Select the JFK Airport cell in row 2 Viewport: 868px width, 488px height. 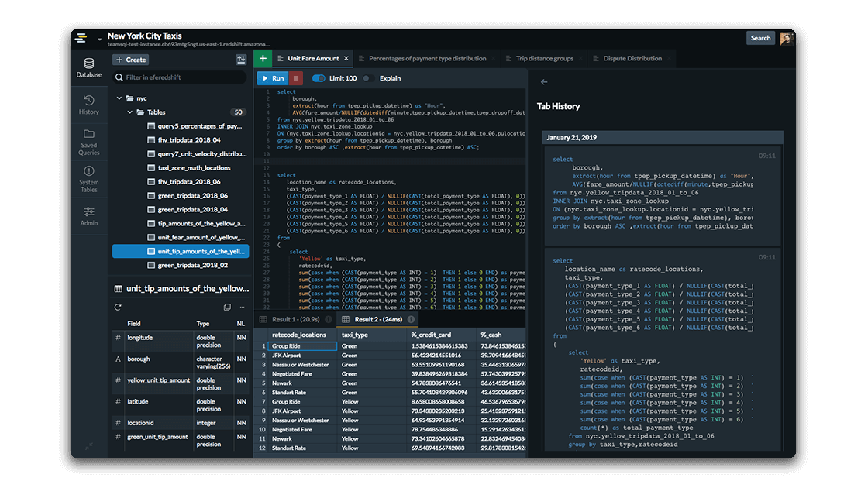302,356
